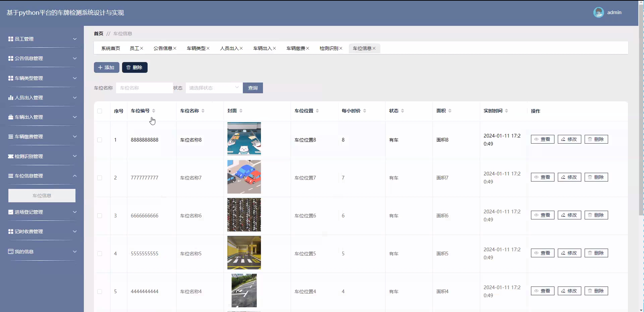Go to 首页 breadcrumb link
This screenshot has height=312, width=644.
tap(99, 34)
